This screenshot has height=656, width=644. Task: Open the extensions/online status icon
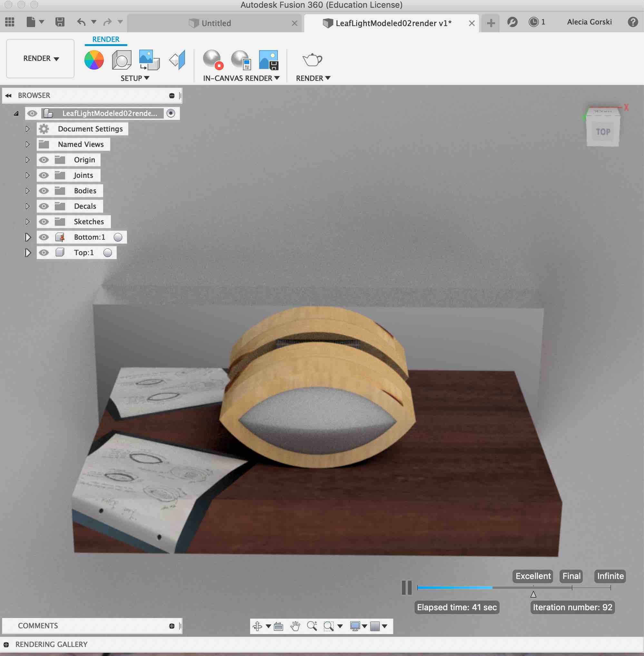tap(512, 22)
